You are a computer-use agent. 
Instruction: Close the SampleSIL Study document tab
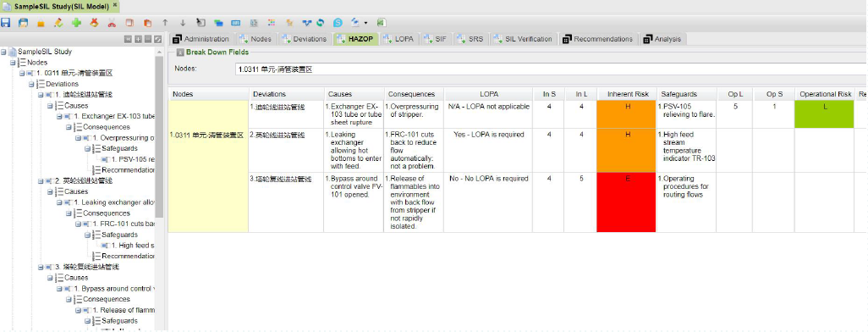[x=114, y=4]
